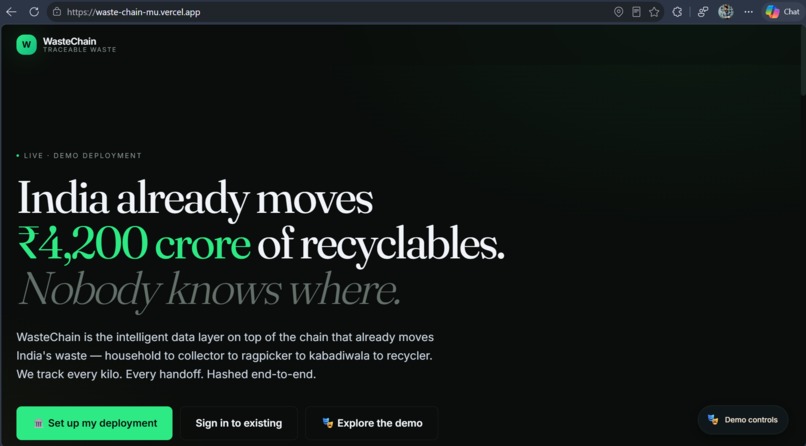
Task: Click the page vertical scrollbar thumb
Action: (802, 60)
